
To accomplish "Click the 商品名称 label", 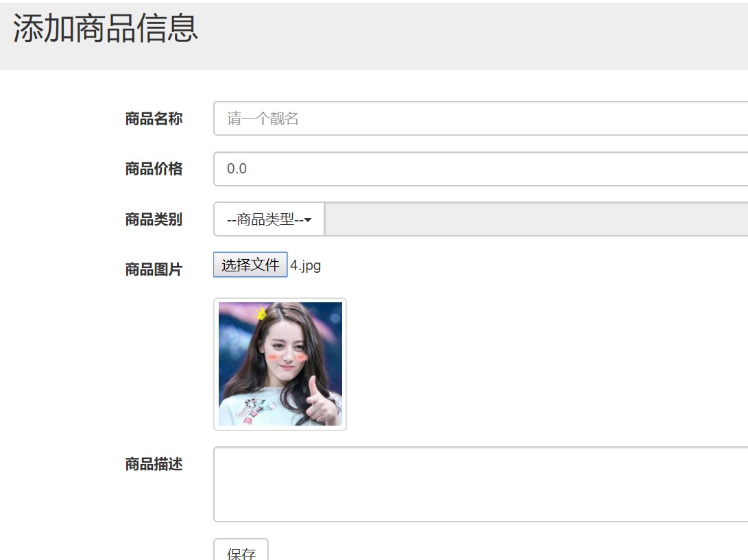I will (x=154, y=119).
